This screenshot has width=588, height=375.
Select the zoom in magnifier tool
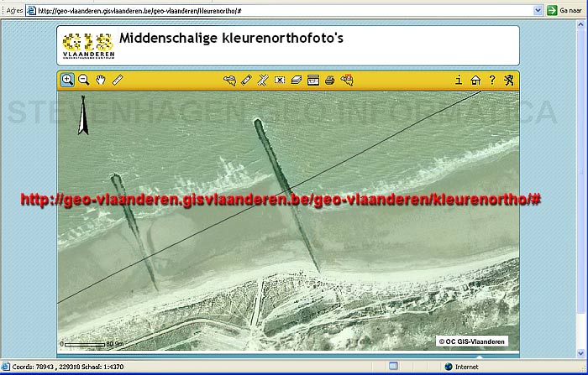click(x=67, y=80)
